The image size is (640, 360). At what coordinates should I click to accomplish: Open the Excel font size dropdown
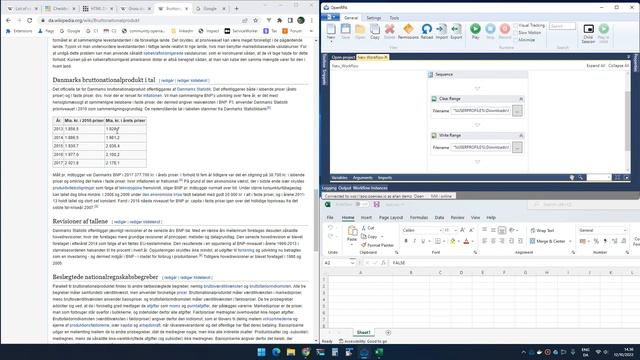pyautogui.click(x=456, y=231)
